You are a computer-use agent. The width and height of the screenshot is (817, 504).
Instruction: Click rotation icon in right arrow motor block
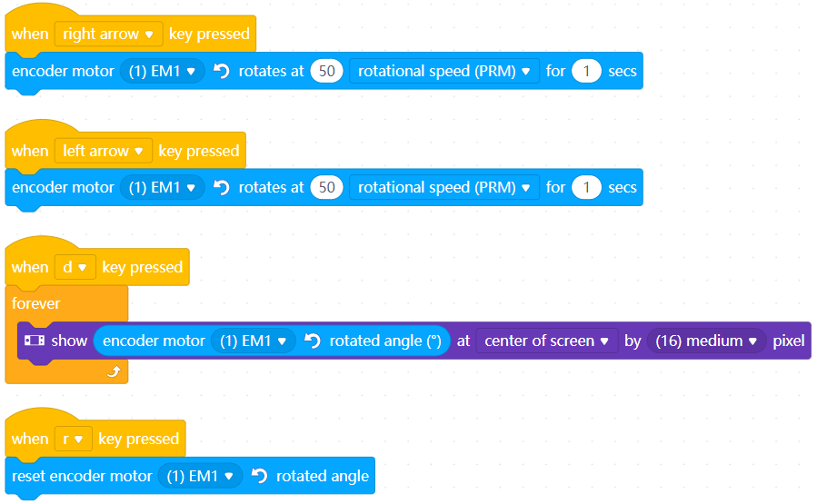point(222,71)
